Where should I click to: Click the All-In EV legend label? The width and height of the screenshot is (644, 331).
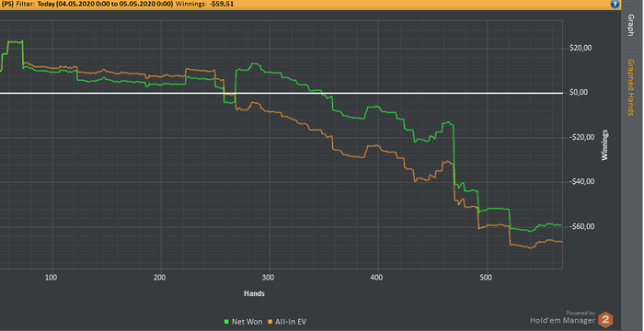tap(291, 322)
